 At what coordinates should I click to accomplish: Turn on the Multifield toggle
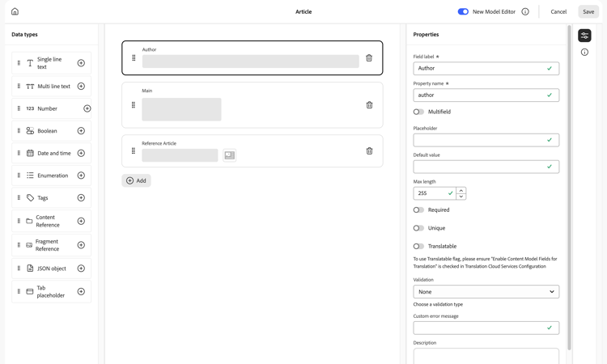click(x=418, y=112)
